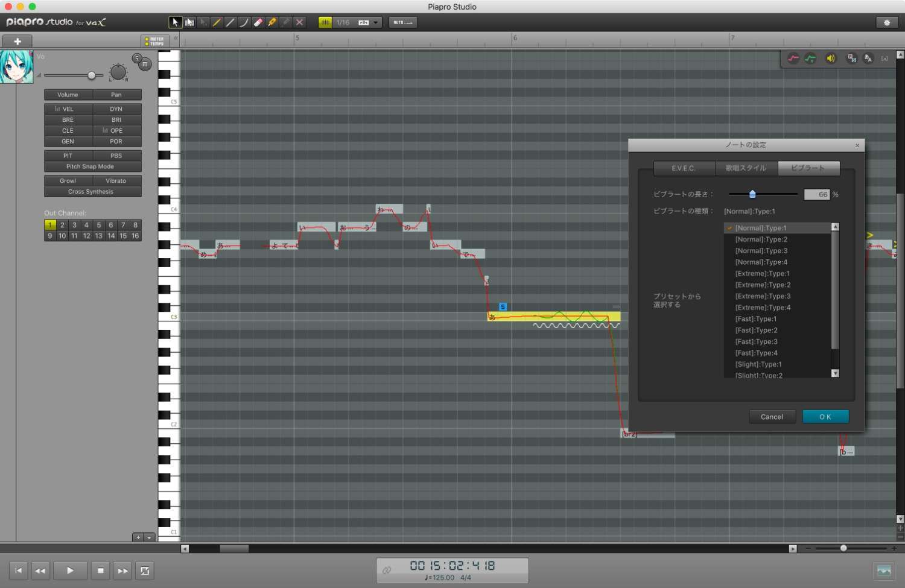Click the vibrato length slider handle
This screenshot has width=905, height=588.
pos(752,194)
